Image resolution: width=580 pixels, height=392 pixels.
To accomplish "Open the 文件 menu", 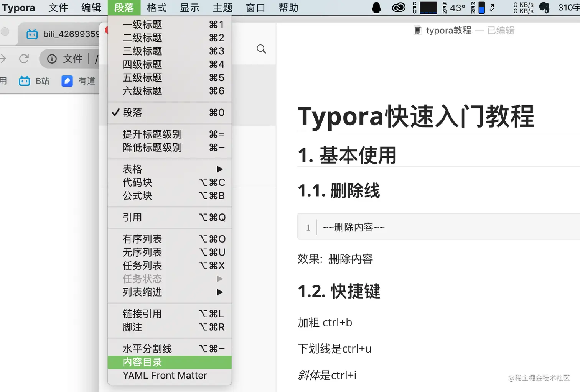I will [58, 8].
